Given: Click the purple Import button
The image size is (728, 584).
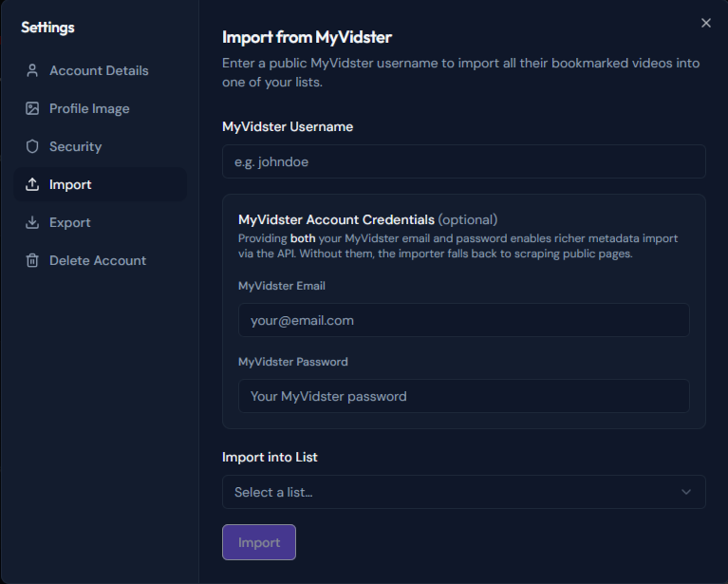Looking at the screenshot, I should point(259,542).
